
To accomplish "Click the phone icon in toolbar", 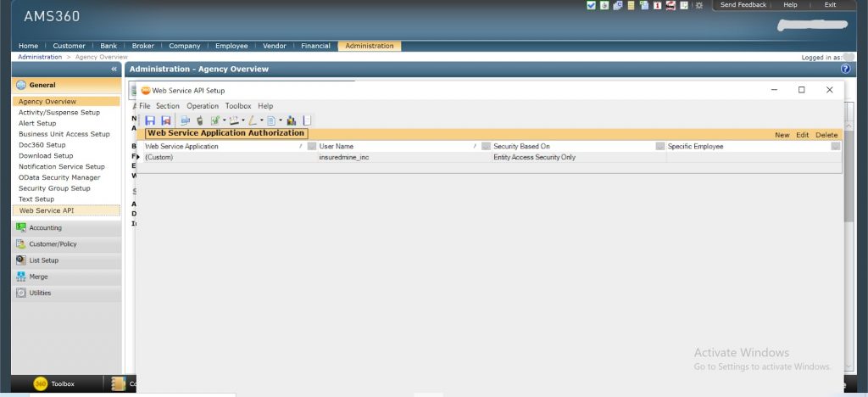I will tap(200, 120).
